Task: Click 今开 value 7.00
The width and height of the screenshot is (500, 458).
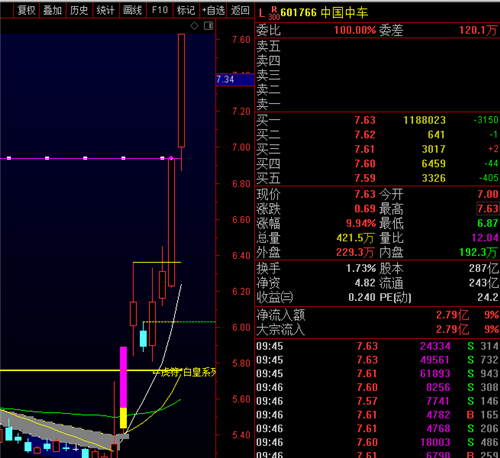Action: coord(488,194)
